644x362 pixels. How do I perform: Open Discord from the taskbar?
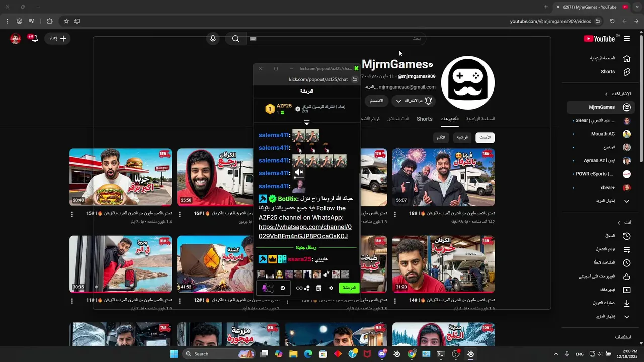(382, 354)
